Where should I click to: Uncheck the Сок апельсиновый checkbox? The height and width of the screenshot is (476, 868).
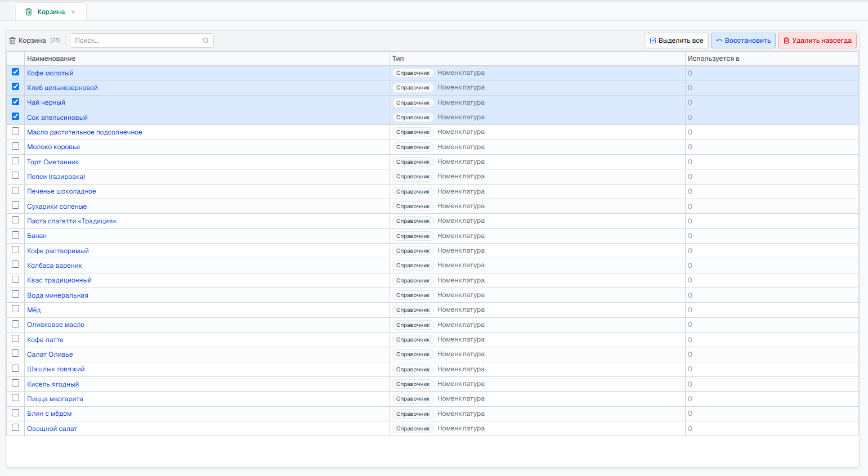coord(16,116)
